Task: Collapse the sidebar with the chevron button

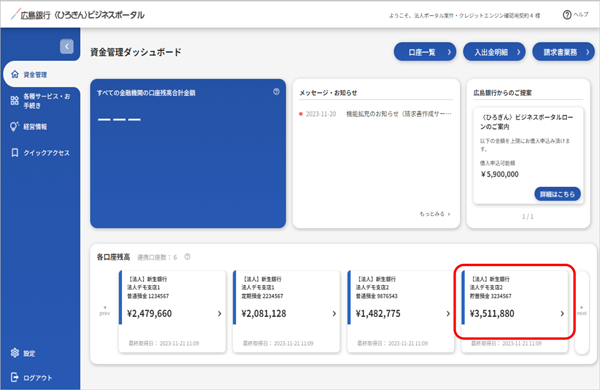Action: pyautogui.click(x=67, y=47)
